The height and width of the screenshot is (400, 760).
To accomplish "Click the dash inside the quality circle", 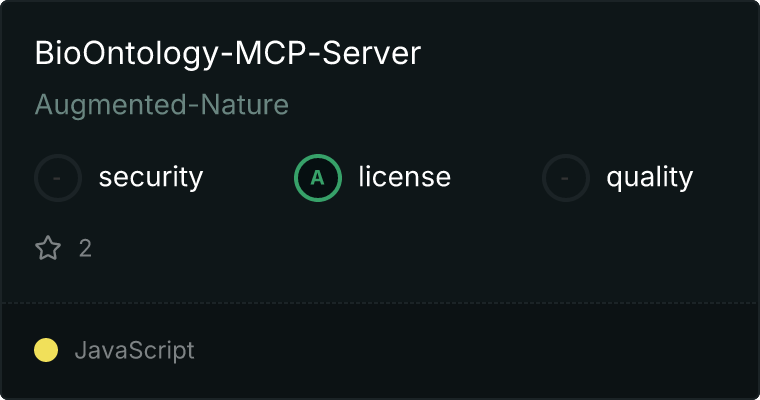I will click(565, 178).
